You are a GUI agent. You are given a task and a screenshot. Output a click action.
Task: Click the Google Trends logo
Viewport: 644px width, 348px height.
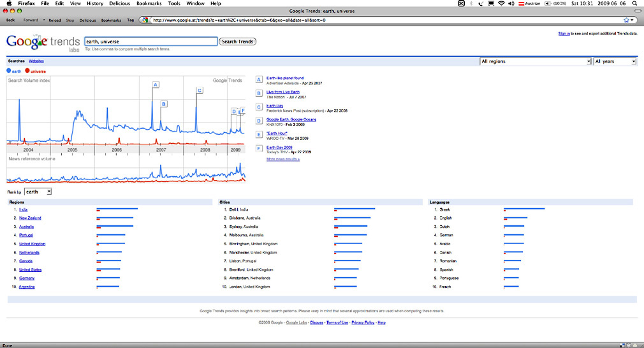(41, 43)
